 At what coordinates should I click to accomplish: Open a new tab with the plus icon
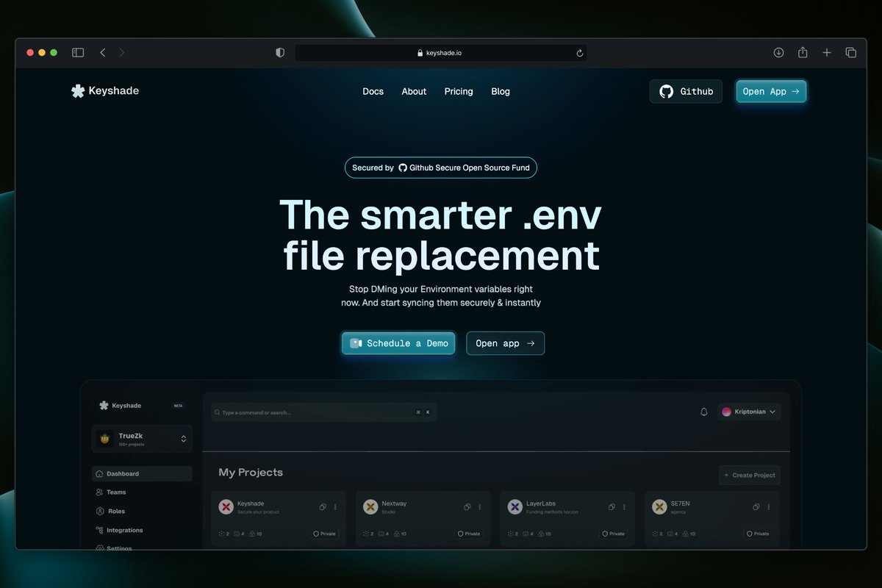point(827,52)
